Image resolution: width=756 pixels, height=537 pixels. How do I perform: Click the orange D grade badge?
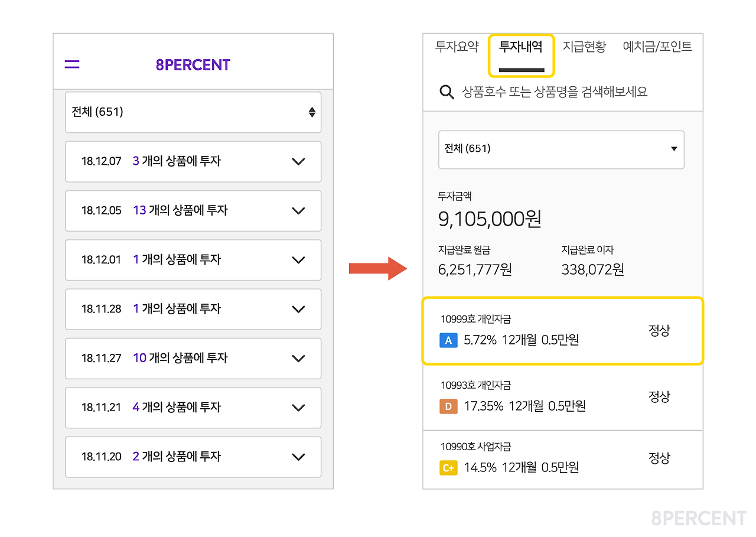(448, 406)
